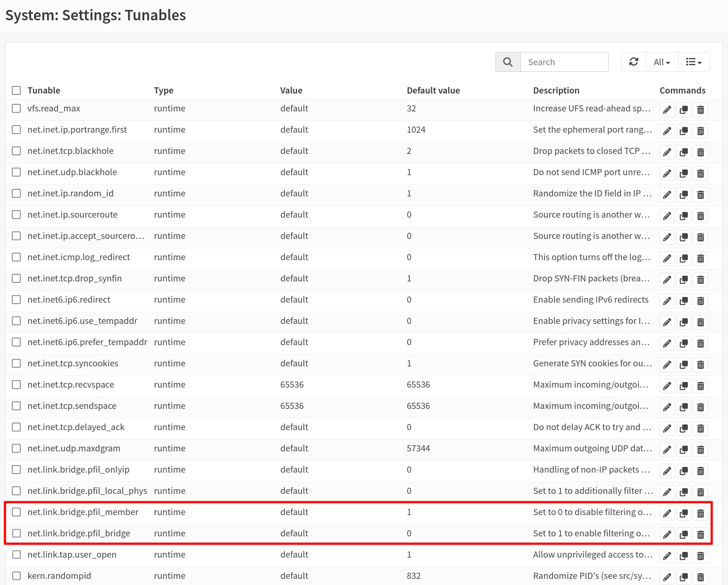Focus the Search input field

click(564, 62)
